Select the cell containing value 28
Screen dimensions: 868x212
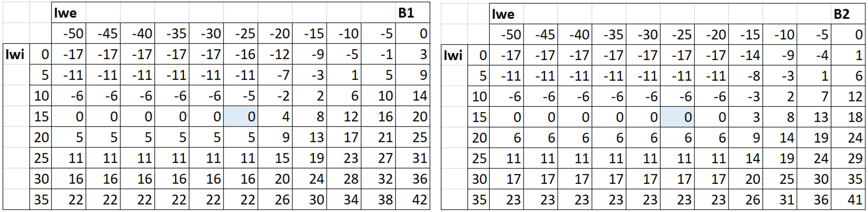tap(344, 179)
